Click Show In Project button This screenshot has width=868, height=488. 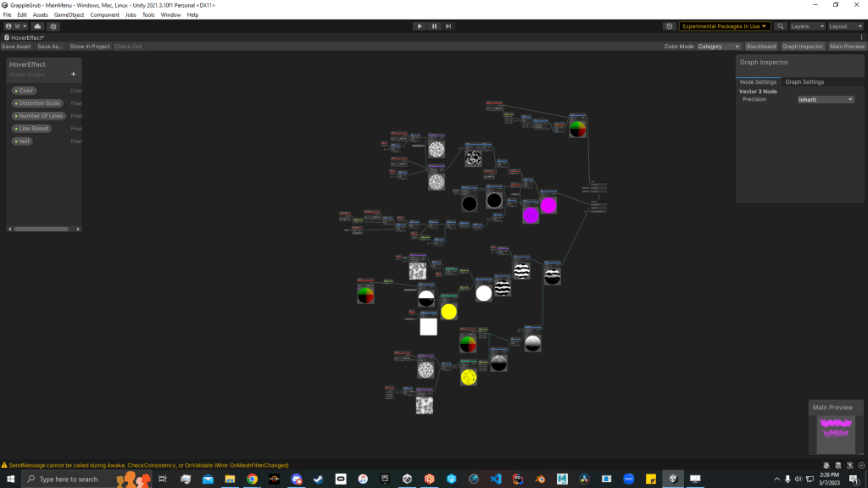pos(89,47)
